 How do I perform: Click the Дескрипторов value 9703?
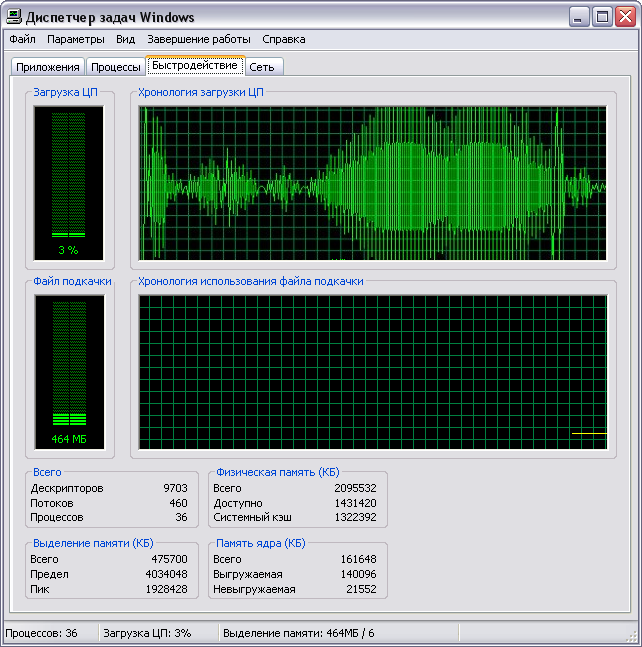[x=175, y=488]
